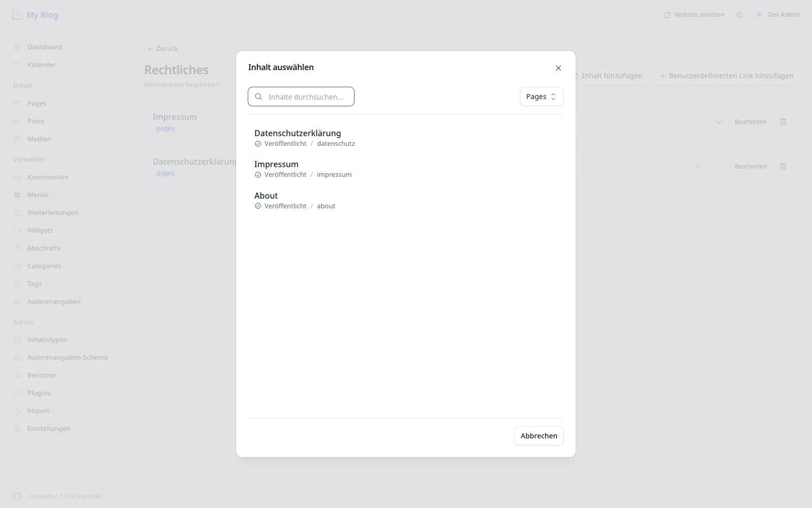Click Benutzerdefinierten Link hinzufügen button
This screenshot has width=812, height=508.
pos(726,76)
